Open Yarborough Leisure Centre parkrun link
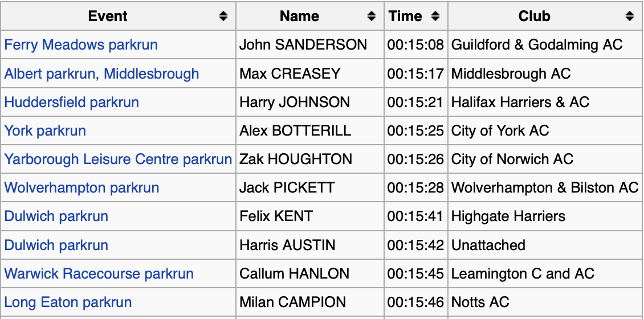Screen dimensions: 644x319 coord(118,159)
